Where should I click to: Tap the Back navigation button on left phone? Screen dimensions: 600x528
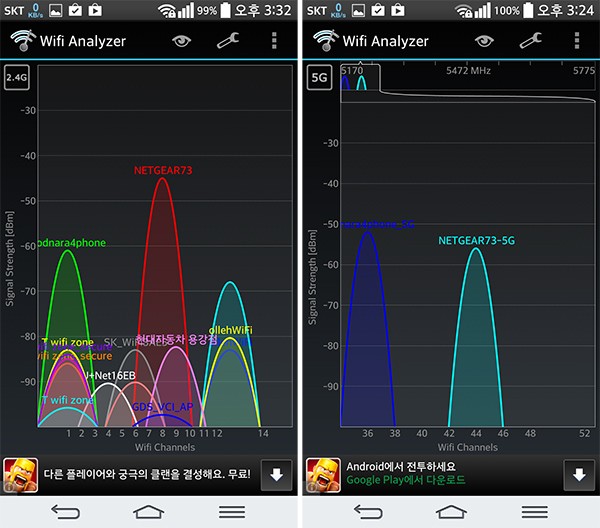coord(65,512)
